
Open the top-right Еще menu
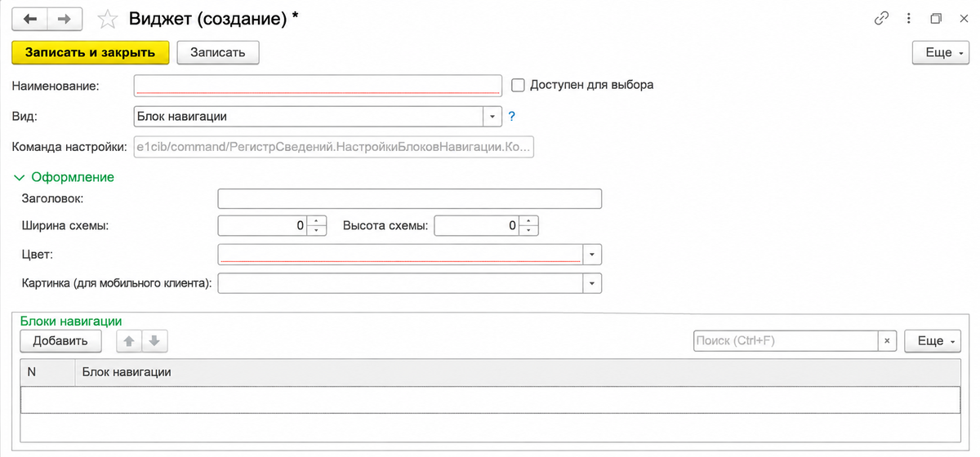pyautogui.click(x=940, y=52)
